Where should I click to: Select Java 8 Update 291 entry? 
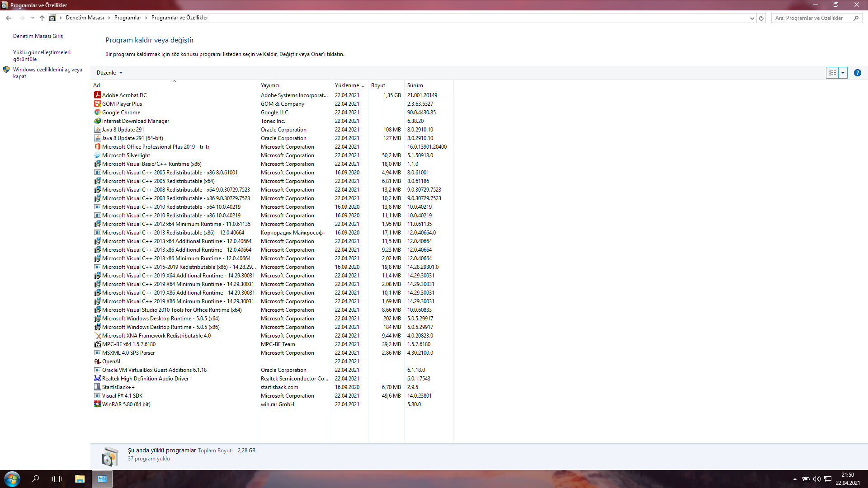click(x=272, y=129)
